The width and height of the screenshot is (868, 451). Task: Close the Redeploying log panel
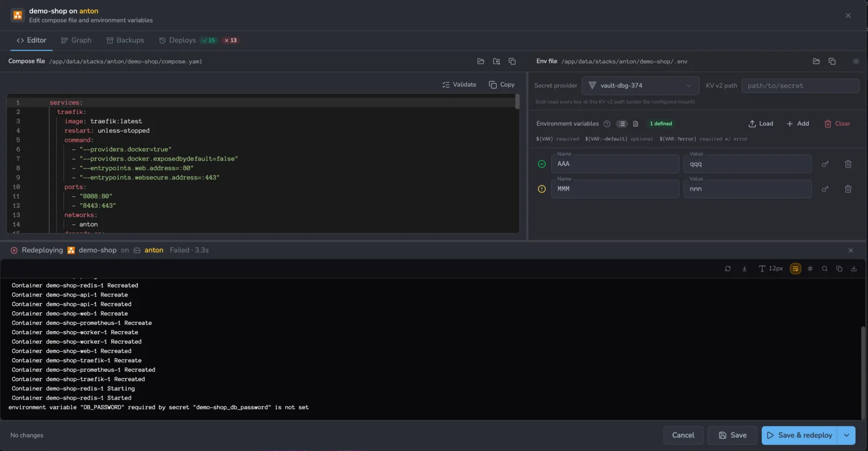pyautogui.click(x=851, y=250)
